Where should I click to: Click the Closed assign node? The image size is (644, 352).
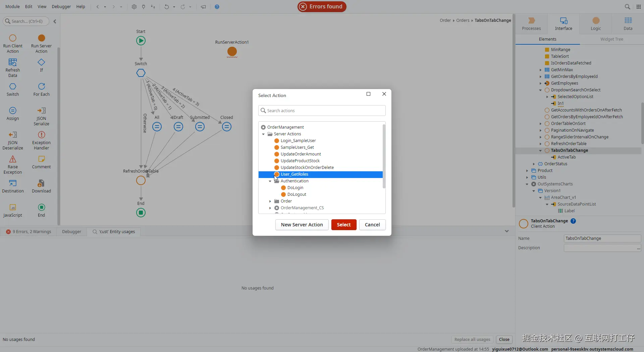(227, 127)
